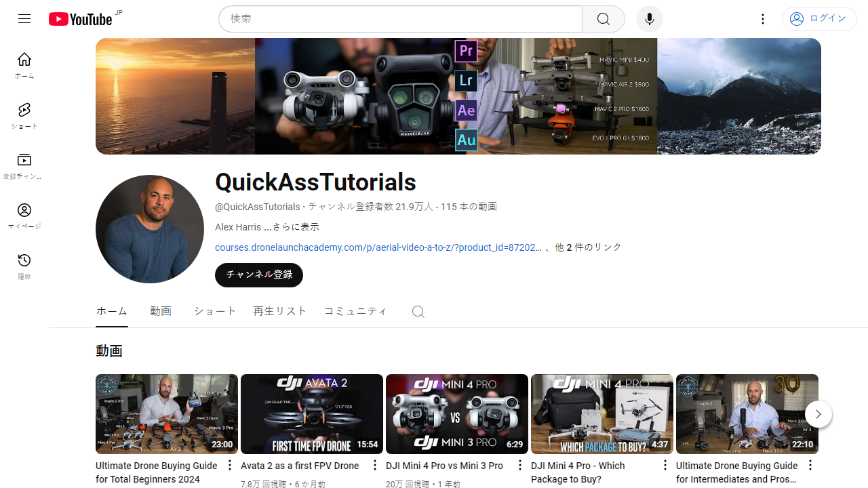Click the ログイン sign-in button
Image resolution: width=868 pixels, height=488 pixels.
(819, 19)
